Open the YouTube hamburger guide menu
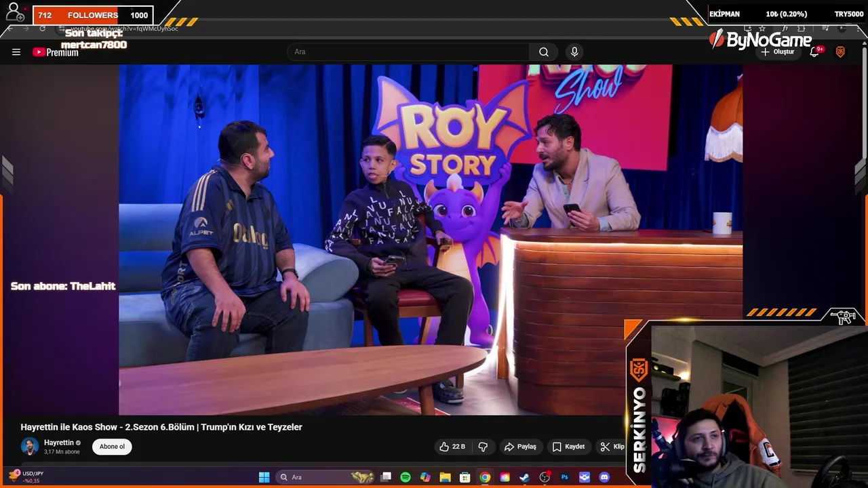Viewport: 868px width, 488px height. pyautogui.click(x=16, y=52)
